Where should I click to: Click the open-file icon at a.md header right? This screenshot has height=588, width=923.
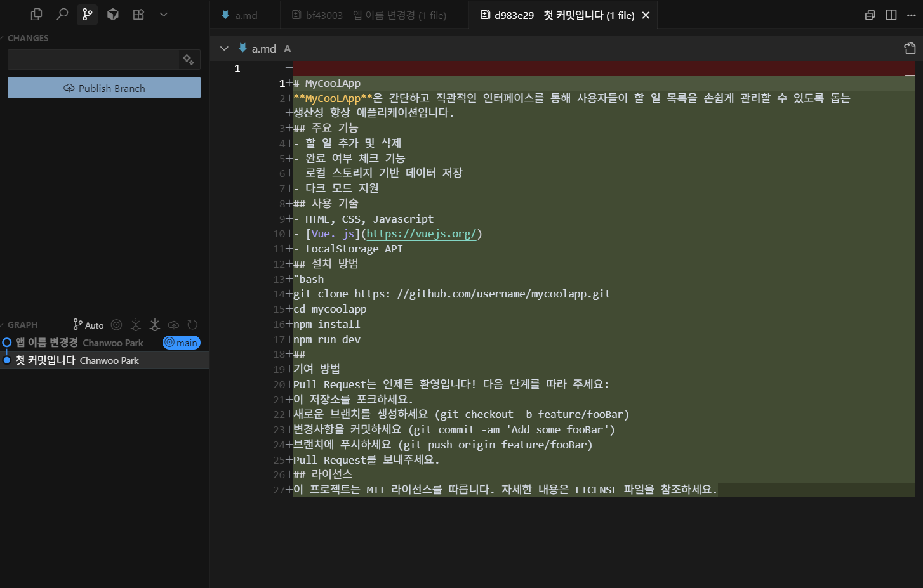(x=910, y=48)
